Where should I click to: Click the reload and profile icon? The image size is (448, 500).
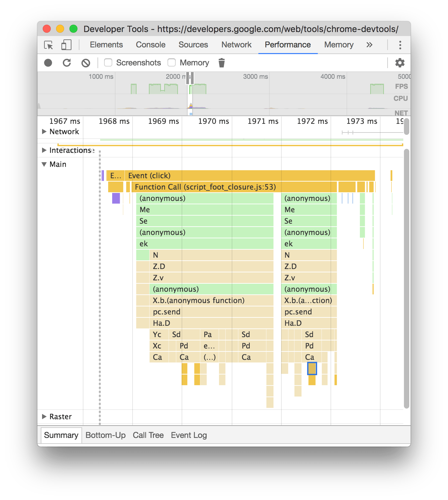(67, 63)
